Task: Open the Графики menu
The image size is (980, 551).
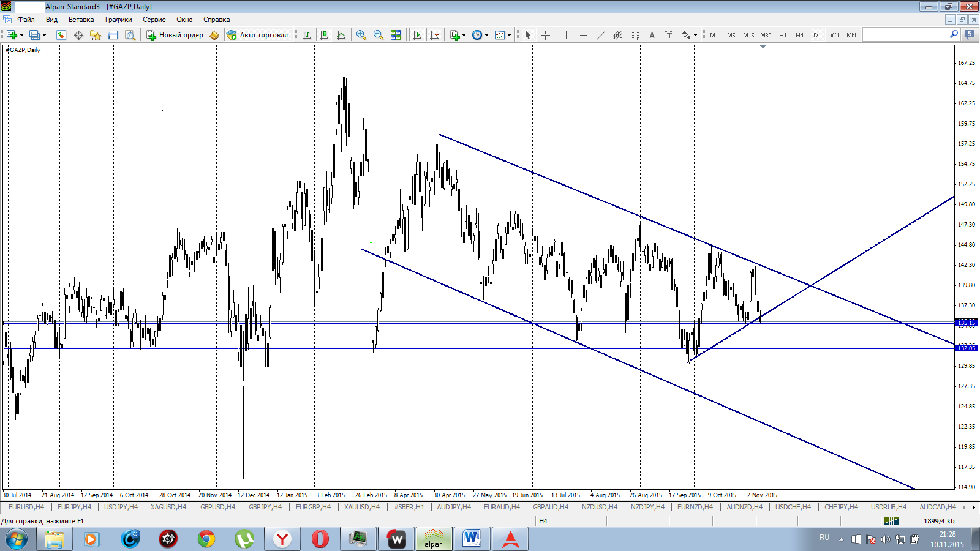Action: (x=118, y=20)
